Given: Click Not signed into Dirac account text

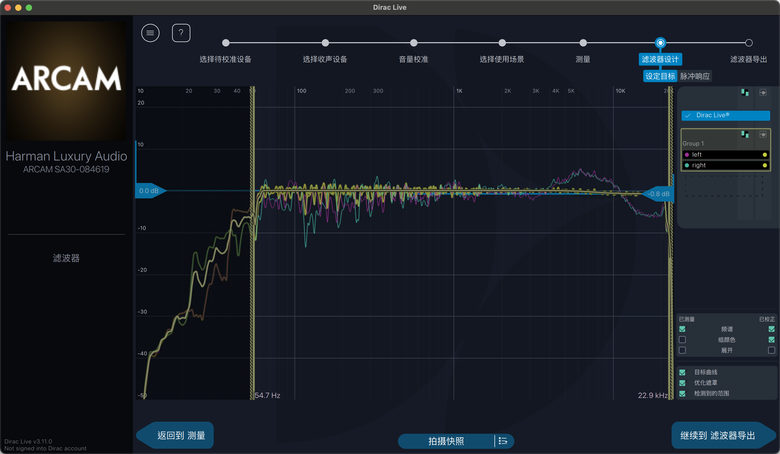Looking at the screenshot, I should pyautogui.click(x=45, y=449).
